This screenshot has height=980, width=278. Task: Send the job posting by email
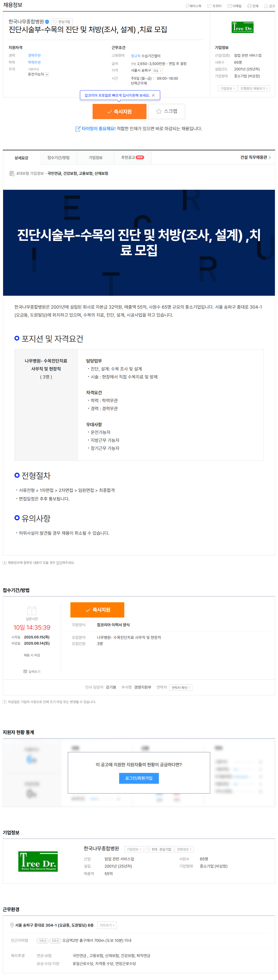point(234,6)
